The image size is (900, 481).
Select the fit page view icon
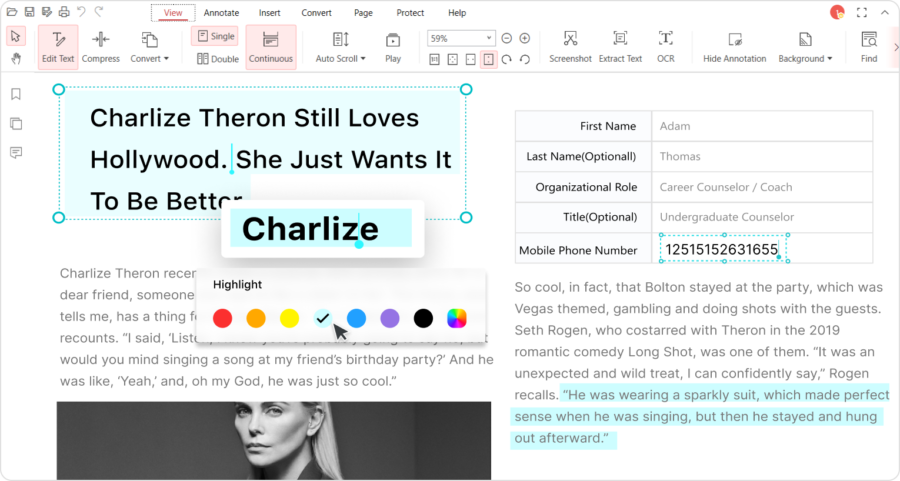pyautogui.click(x=452, y=59)
